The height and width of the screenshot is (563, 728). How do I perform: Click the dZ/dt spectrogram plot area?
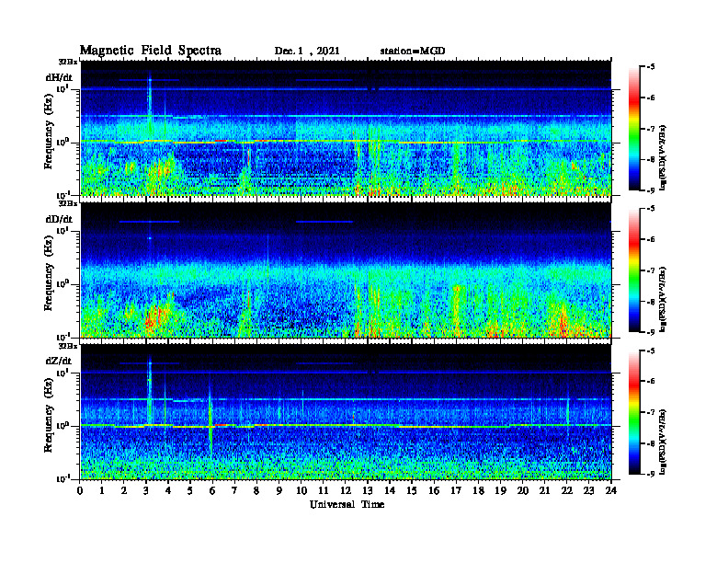346,411
